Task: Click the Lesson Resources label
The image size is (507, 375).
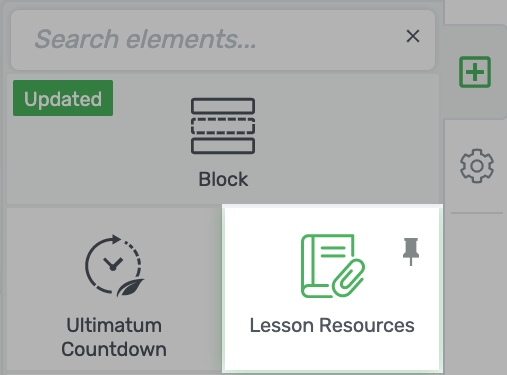Action: coord(332,325)
